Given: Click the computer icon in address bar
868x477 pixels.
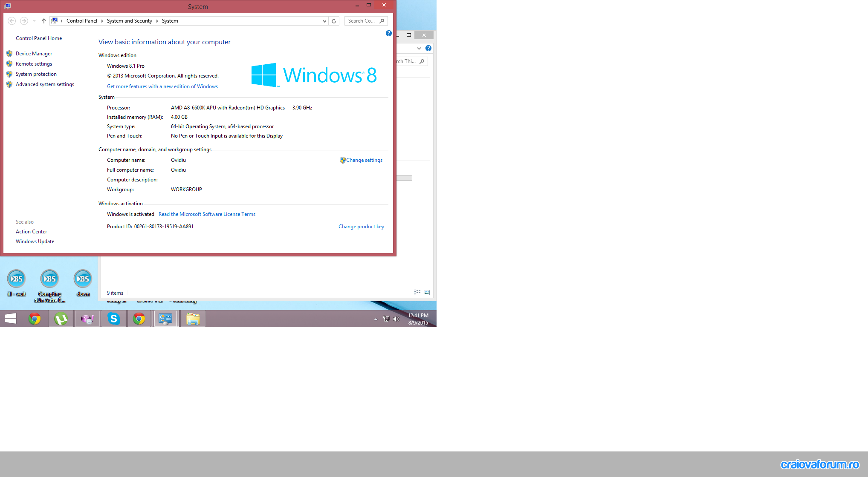Looking at the screenshot, I should point(54,20).
